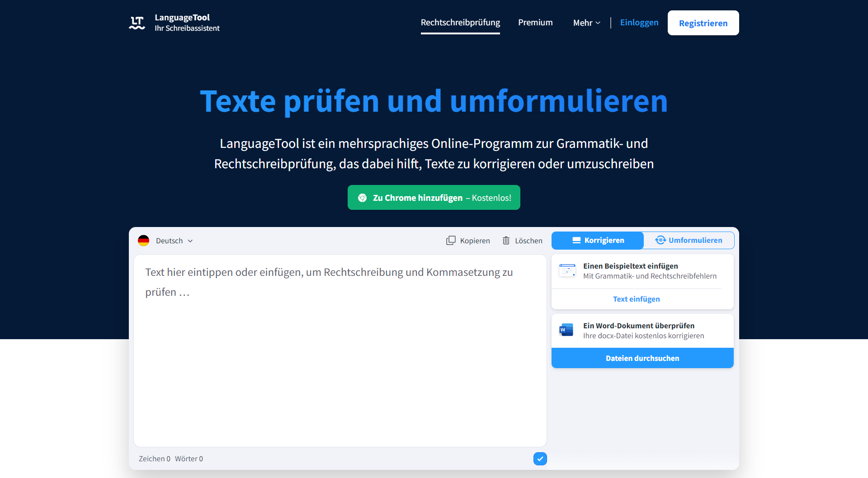Click the Text einfügen link
868x478 pixels.
click(636, 299)
